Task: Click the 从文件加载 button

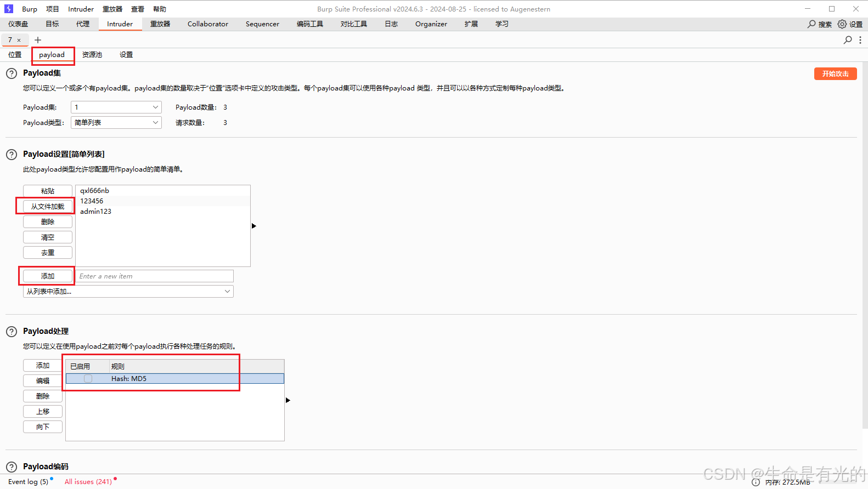Action: point(48,207)
